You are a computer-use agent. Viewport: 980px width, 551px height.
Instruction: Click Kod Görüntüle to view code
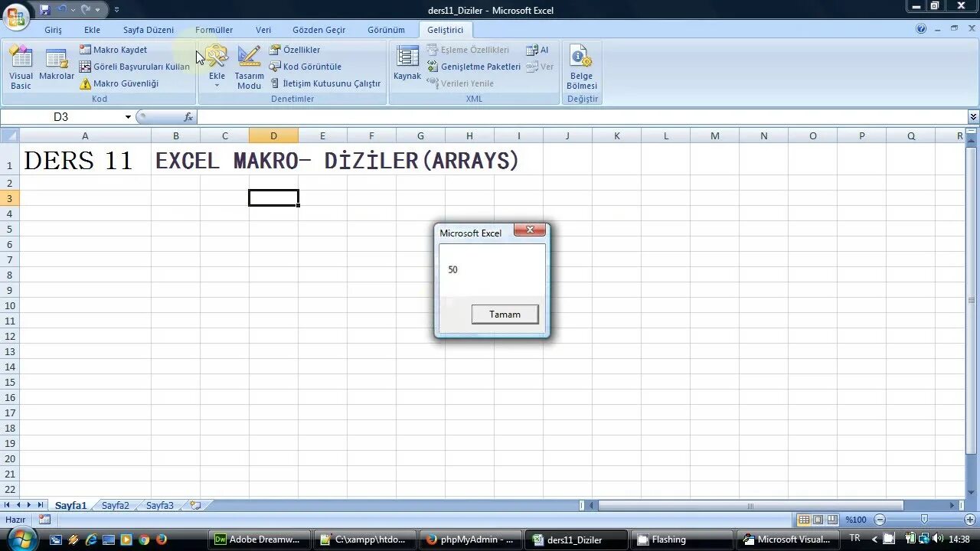pyautogui.click(x=305, y=67)
